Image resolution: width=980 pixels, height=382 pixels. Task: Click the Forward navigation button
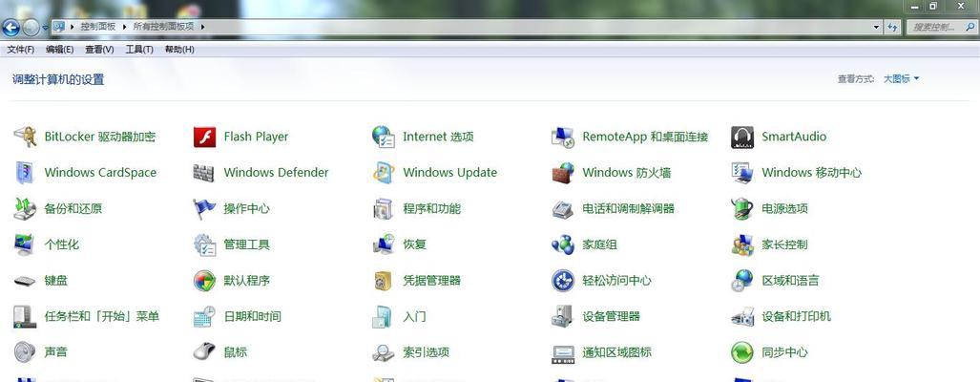point(31,27)
